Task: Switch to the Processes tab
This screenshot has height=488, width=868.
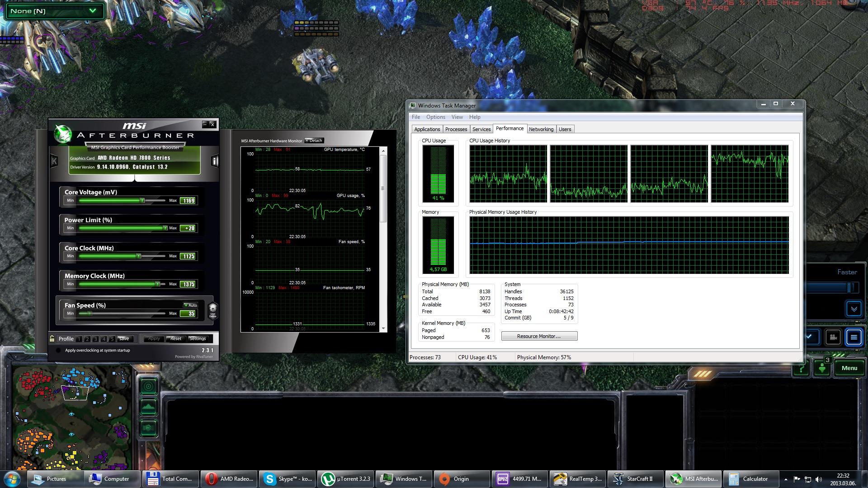Action: pos(456,129)
